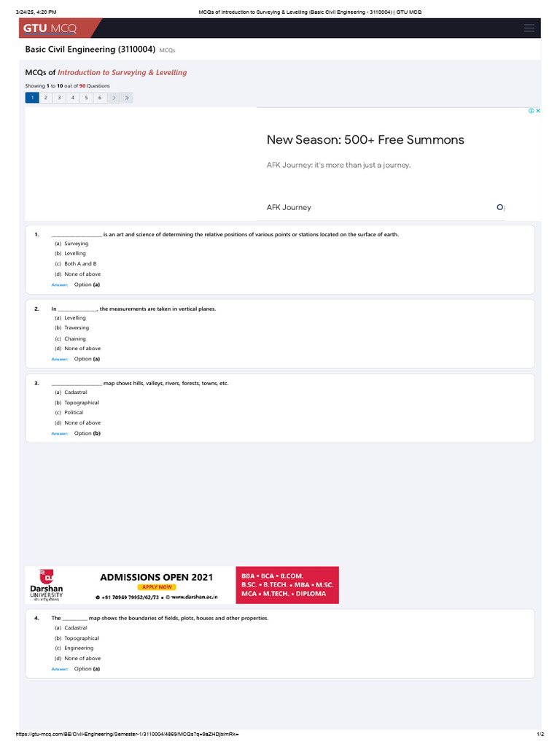Click the AFK Journey advertiser name

[x=289, y=207]
